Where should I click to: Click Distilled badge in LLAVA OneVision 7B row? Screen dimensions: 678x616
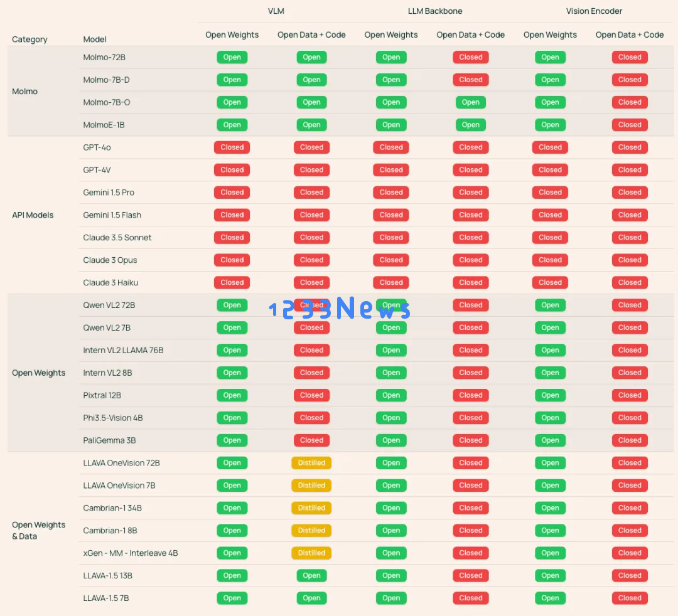(311, 486)
